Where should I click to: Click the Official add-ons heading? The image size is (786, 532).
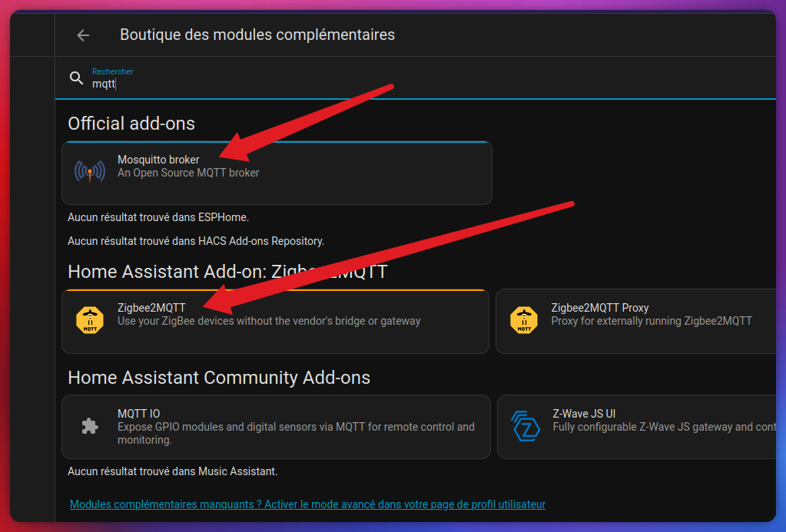click(131, 123)
